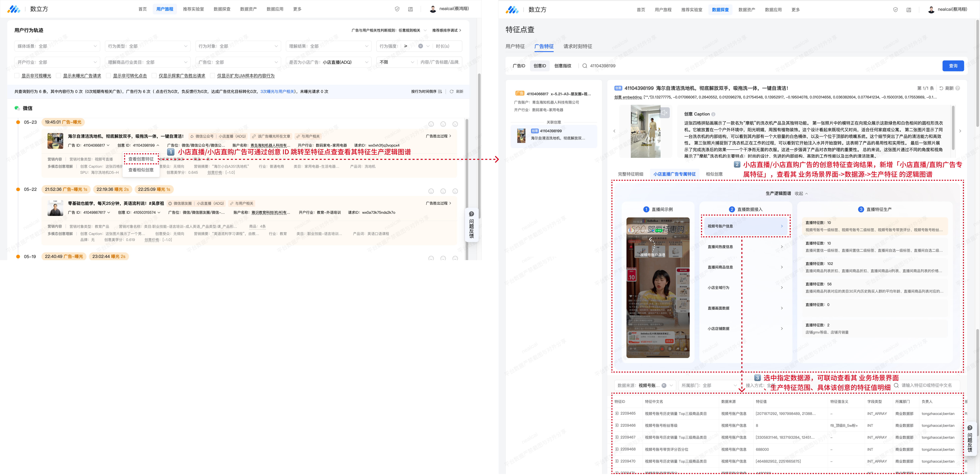Click the 按行为时间倒序 sort icon

(440, 91)
